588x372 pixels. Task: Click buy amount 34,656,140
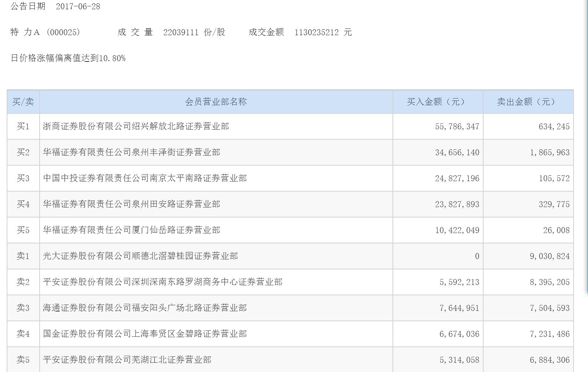tap(457, 153)
